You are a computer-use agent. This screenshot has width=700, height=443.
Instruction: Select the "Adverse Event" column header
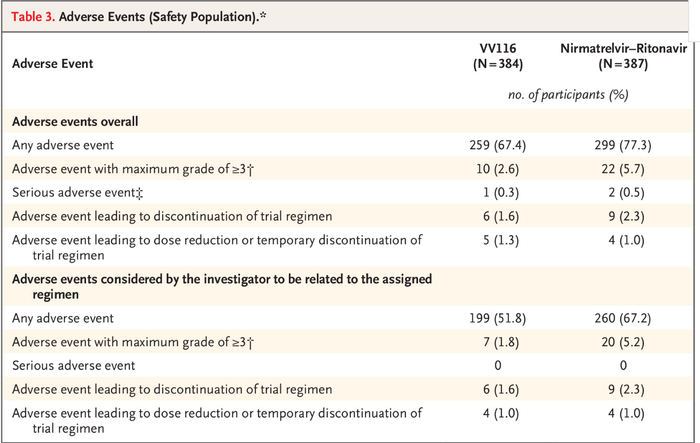tap(52, 62)
